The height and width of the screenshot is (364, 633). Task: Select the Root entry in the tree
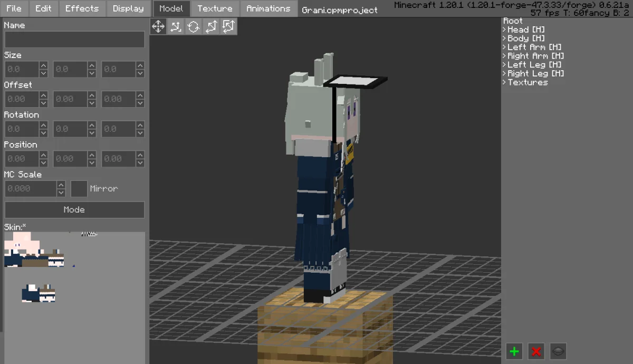pyautogui.click(x=513, y=21)
